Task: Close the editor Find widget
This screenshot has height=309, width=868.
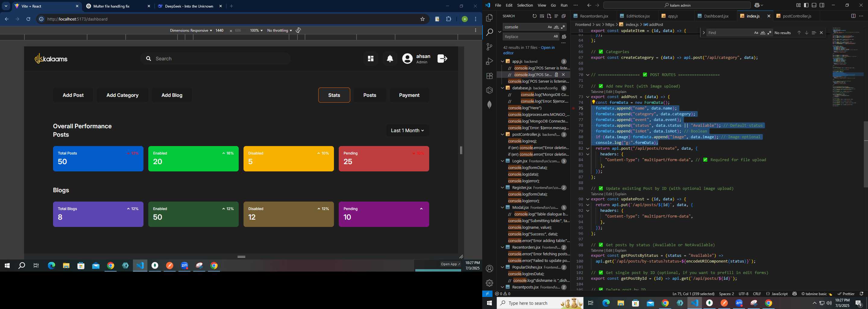Action: (x=821, y=33)
